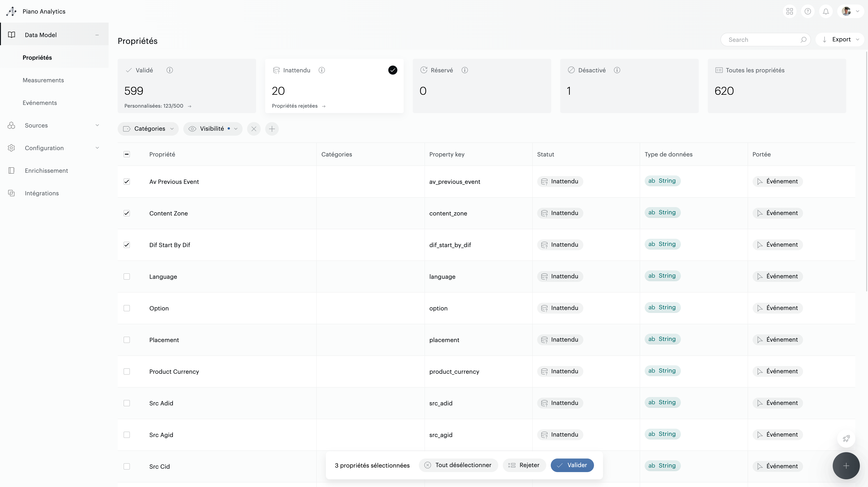Add a filter with the plus icon
This screenshot has width=868, height=487.
pyautogui.click(x=272, y=129)
